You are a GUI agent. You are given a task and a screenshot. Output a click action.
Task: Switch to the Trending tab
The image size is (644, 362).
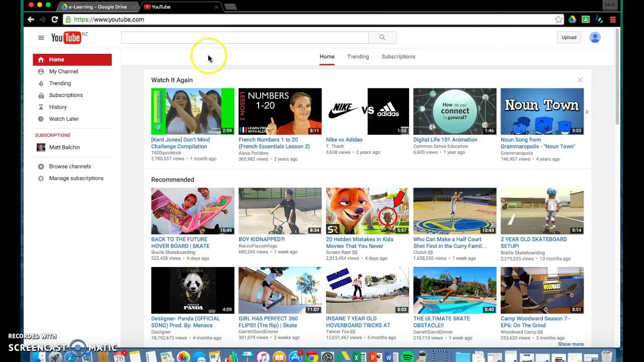coord(358,57)
